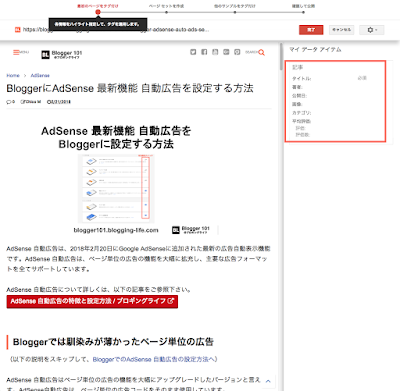Click the page URL text in the toolbar

[116, 30]
